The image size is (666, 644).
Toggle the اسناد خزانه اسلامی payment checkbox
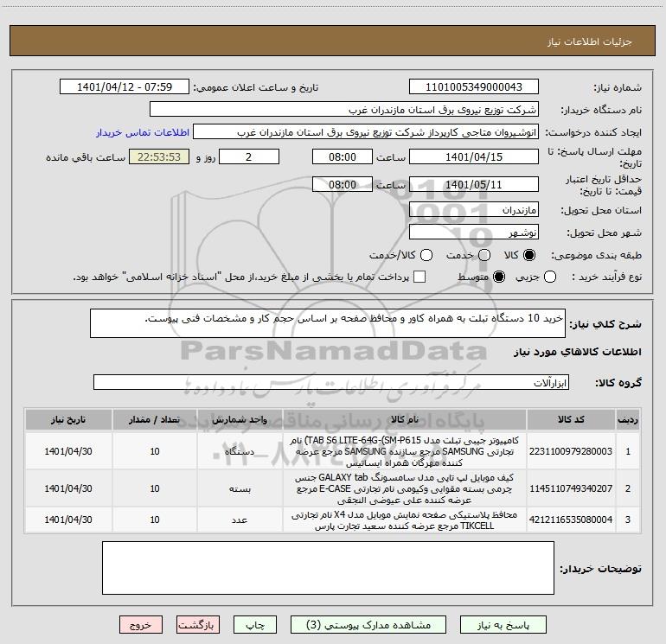[419, 277]
